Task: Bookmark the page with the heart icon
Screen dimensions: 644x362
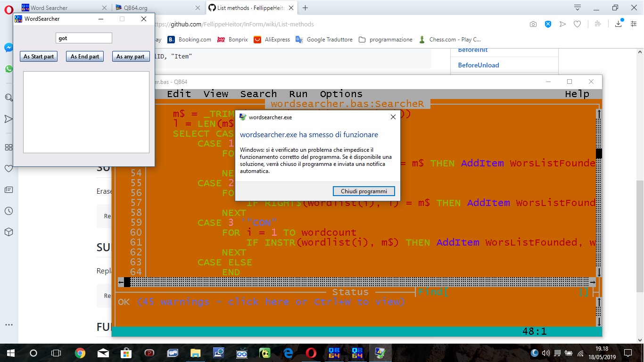Action: point(577,24)
